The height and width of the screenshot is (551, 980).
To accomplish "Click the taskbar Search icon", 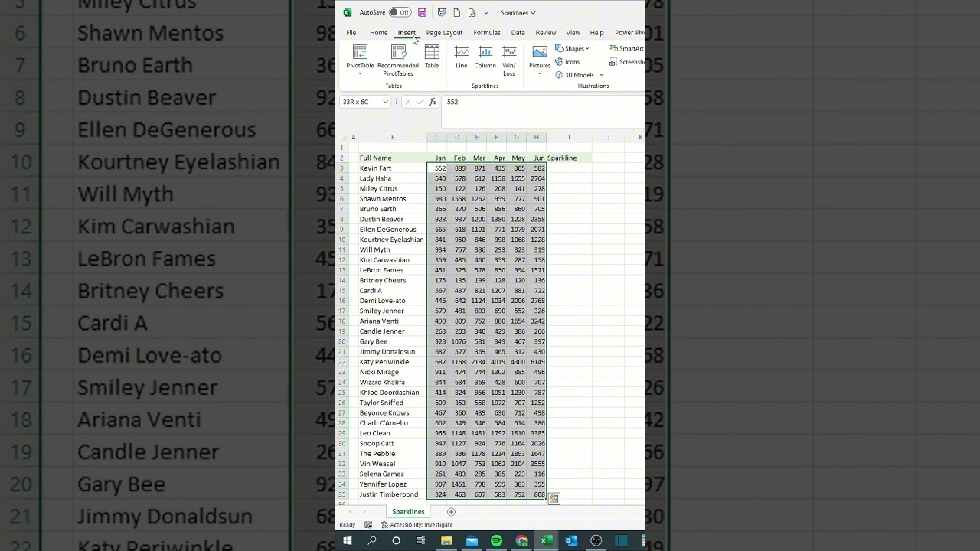I will pyautogui.click(x=372, y=541).
